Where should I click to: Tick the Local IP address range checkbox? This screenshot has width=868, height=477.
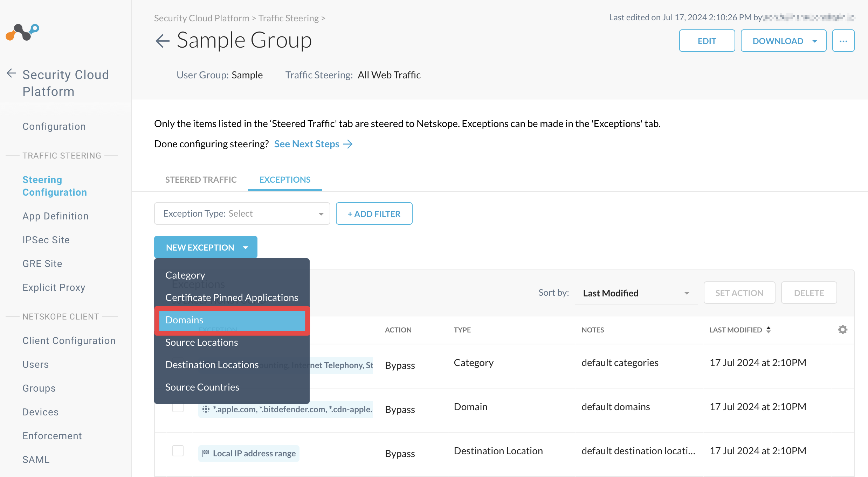pyautogui.click(x=178, y=451)
